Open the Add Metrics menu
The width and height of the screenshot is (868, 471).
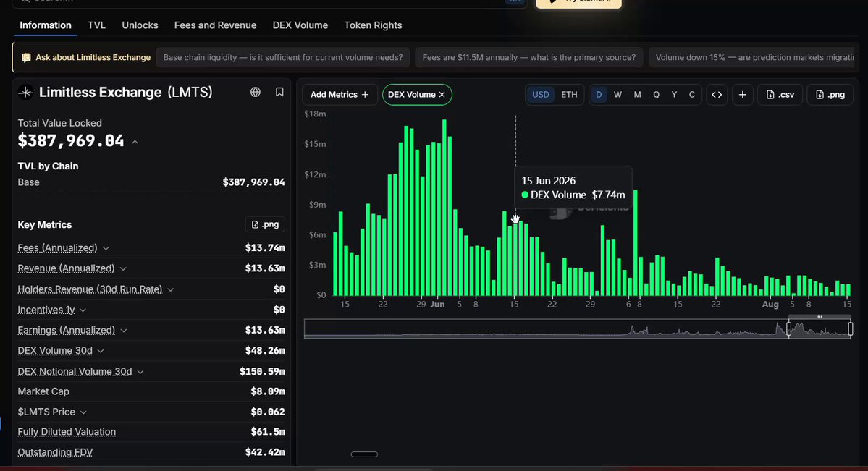[x=340, y=95]
